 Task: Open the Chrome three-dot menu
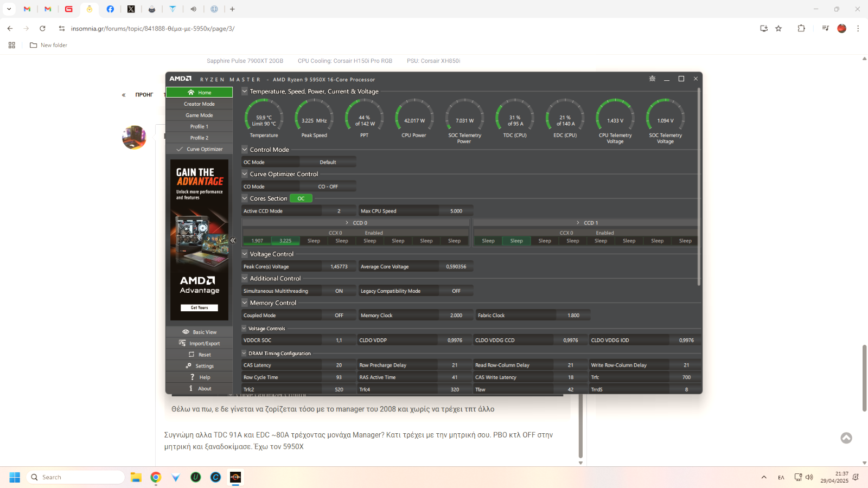point(858,28)
